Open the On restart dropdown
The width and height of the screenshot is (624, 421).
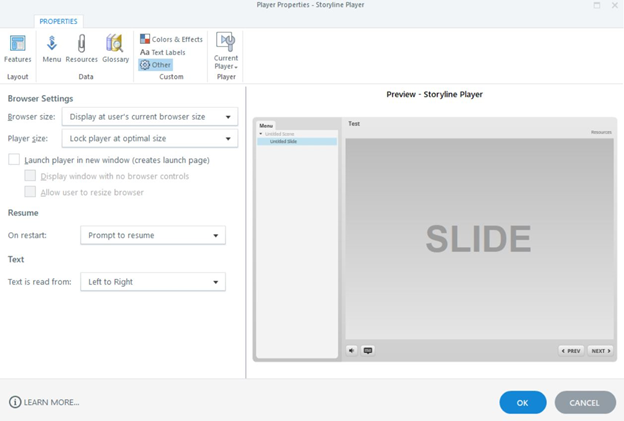coord(153,235)
